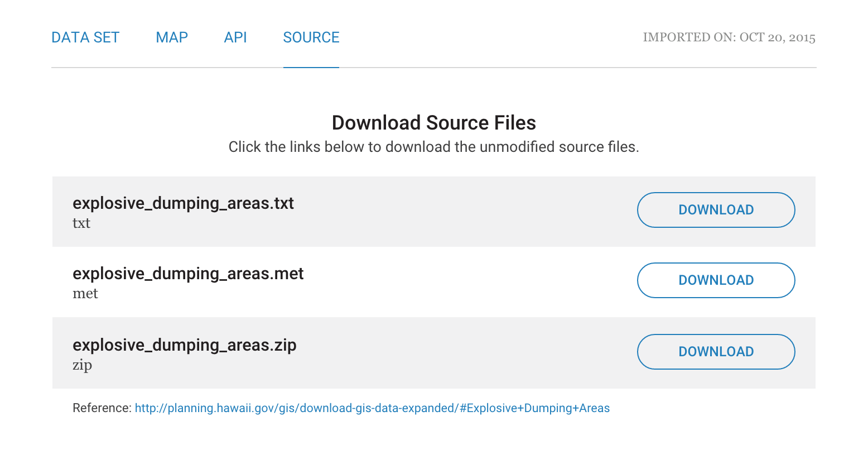Download the explosive_dumping_areas.met file
The image size is (868, 459).
716,280
